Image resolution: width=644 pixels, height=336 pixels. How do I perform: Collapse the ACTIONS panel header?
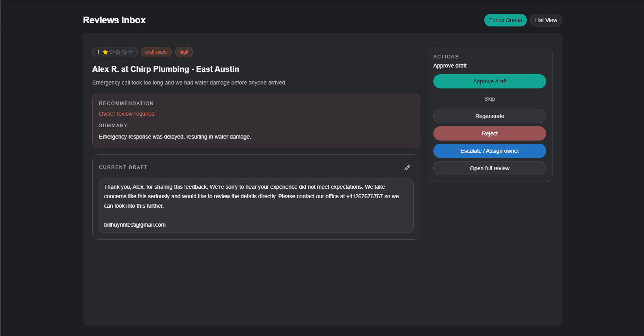446,56
